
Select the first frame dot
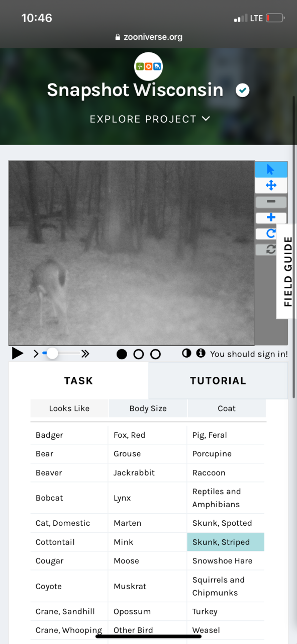[122, 354]
